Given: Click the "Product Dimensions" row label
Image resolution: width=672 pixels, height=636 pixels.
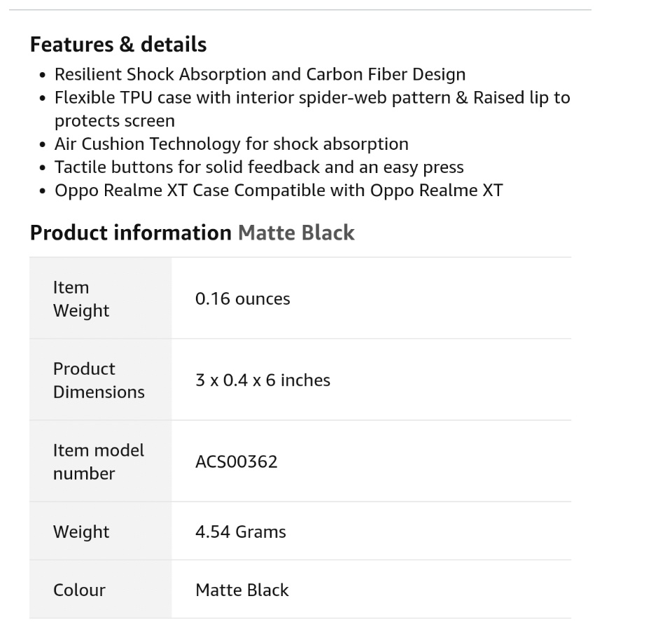Looking at the screenshot, I should [99, 380].
